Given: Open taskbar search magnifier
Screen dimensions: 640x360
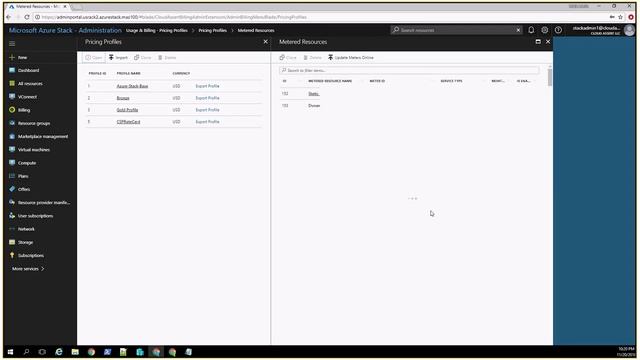Looking at the screenshot, I should coord(27,352).
